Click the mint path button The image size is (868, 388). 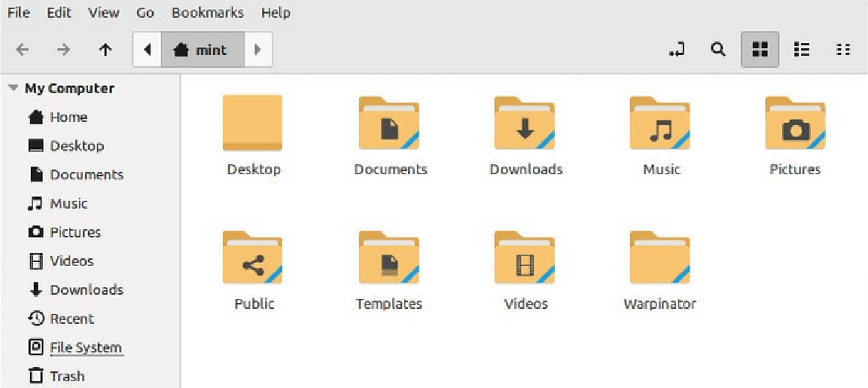(x=202, y=50)
